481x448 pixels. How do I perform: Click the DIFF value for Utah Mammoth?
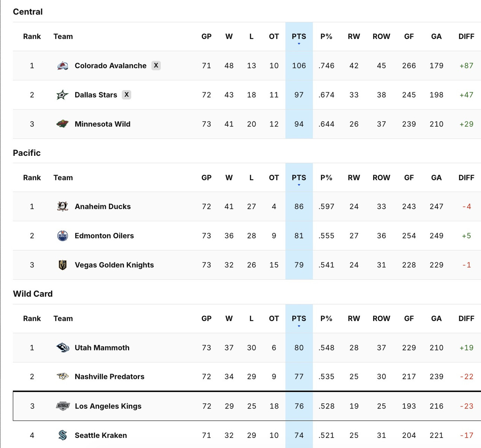pos(466,347)
